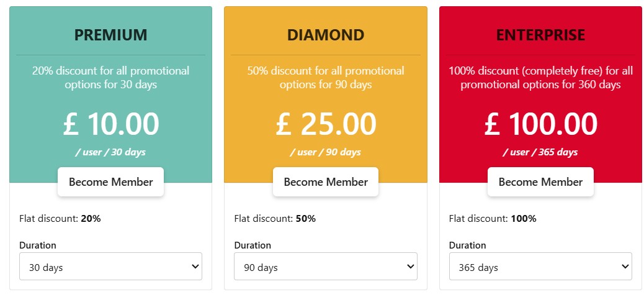Screen dimensions: 644x302
Task: Expand the Diamond duration dropdown showing 90 days
Action: [x=326, y=267]
